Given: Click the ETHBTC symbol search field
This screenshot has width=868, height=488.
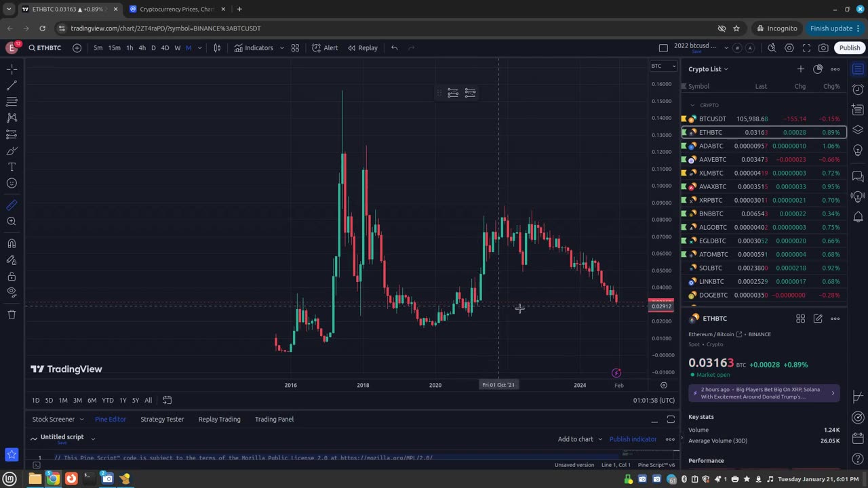Looking at the screenshot, I should tap(45, 48).
